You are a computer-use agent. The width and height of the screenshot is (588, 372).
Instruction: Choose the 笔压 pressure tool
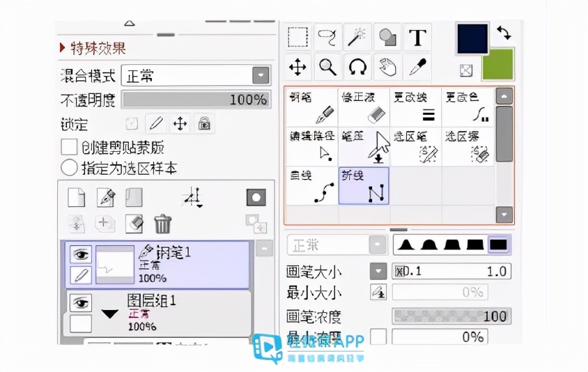point(364,146)
